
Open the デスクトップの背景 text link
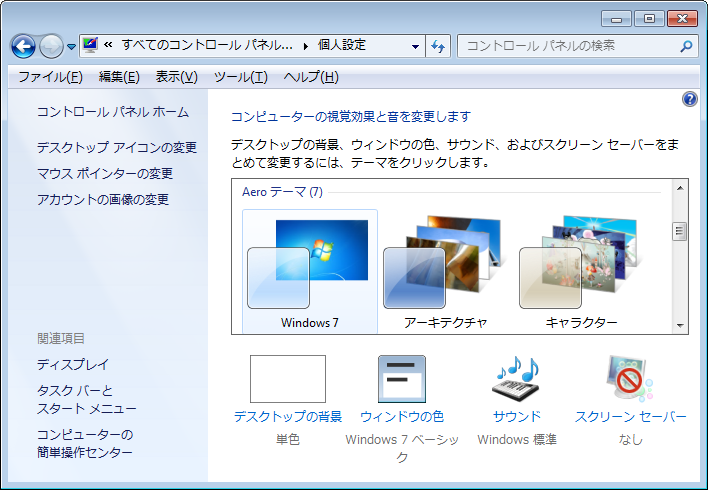(x=288, y=416)
